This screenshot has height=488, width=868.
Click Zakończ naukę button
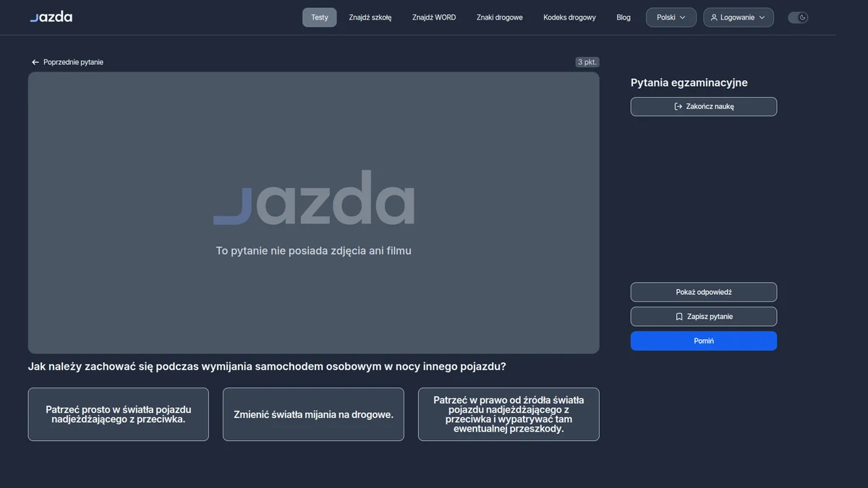[704, 106]
